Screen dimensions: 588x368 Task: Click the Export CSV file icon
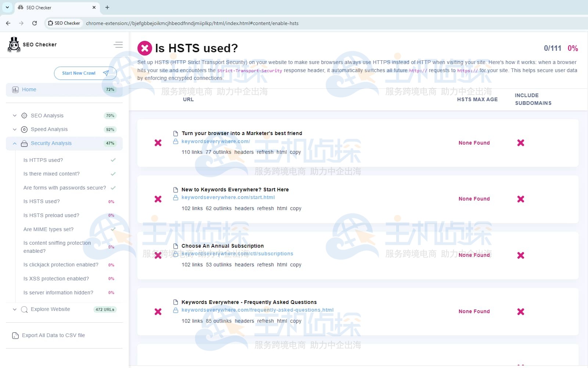(15, 336)
